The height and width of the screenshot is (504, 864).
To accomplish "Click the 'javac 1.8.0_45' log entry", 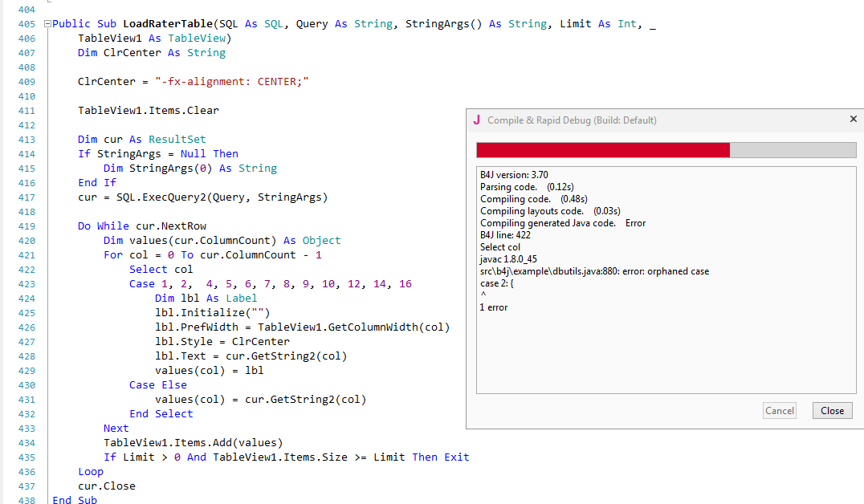I will [x=508, y=259].
